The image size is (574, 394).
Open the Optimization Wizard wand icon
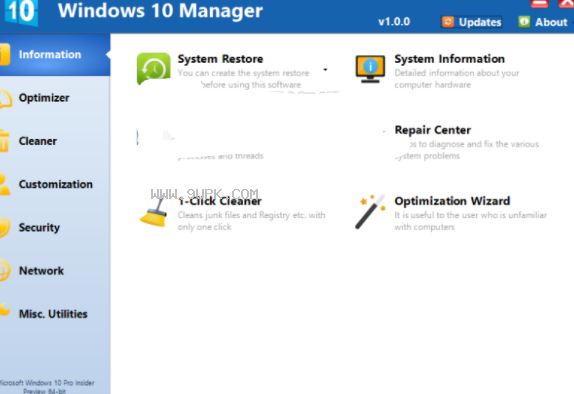click(x=370, y=212)
